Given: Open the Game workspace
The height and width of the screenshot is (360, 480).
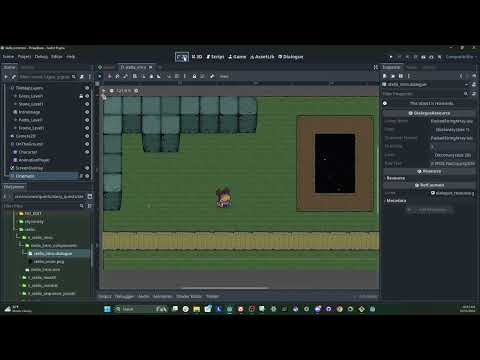Looking at the screenshot, I should click(237, 57).
